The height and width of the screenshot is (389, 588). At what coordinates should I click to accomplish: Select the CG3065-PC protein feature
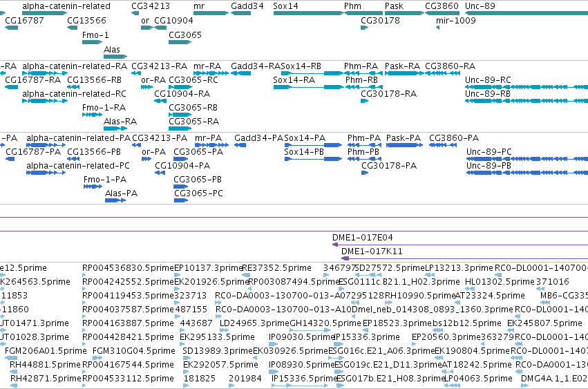pos(181,200)
